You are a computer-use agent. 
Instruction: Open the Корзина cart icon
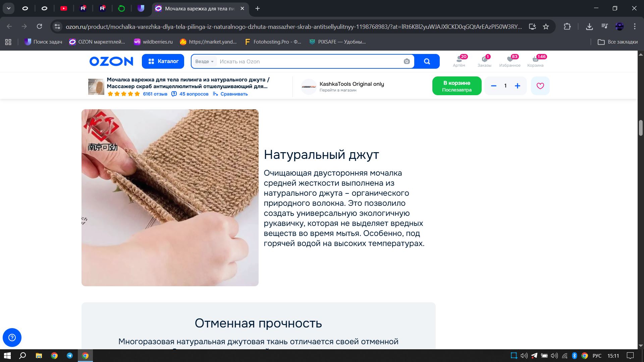click(535, 61)
